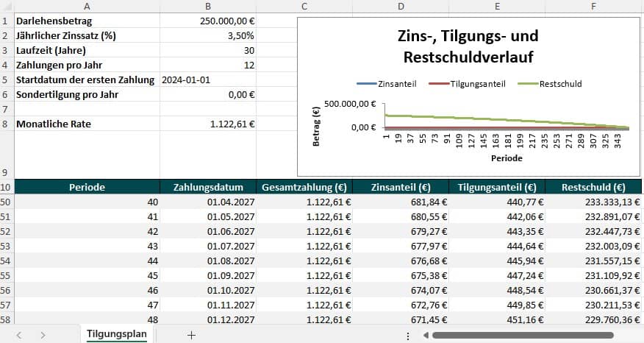This screenshot has height=343, width=644.
Task: Select the date cell 01.09.2027
Action: 208,275
